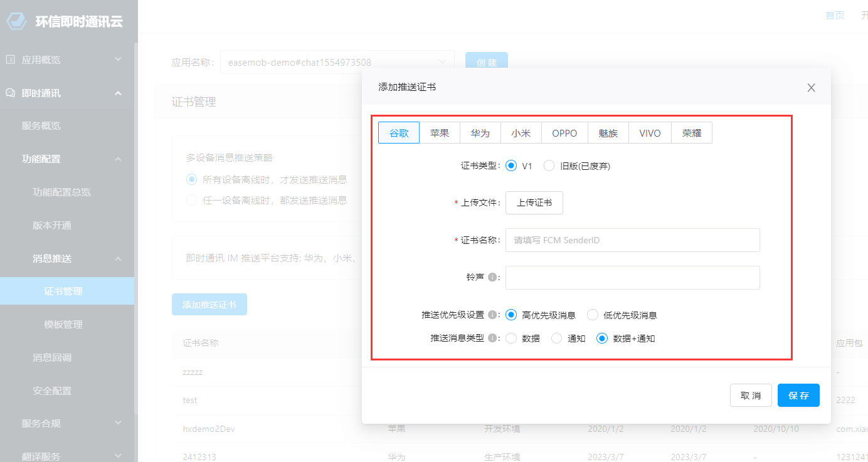Click the 即时通讯 chat bubble icon
This screenshot has width=868, height=462.
10,93
